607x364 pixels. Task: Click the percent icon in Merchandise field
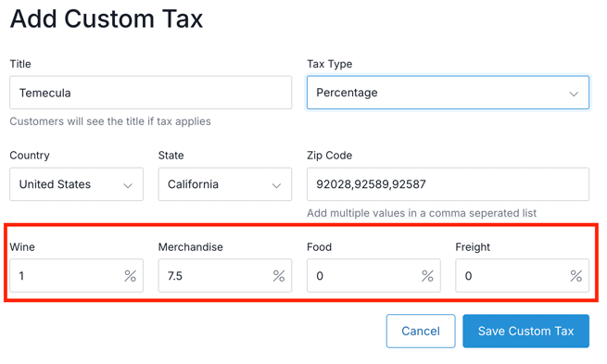point(279,276)
